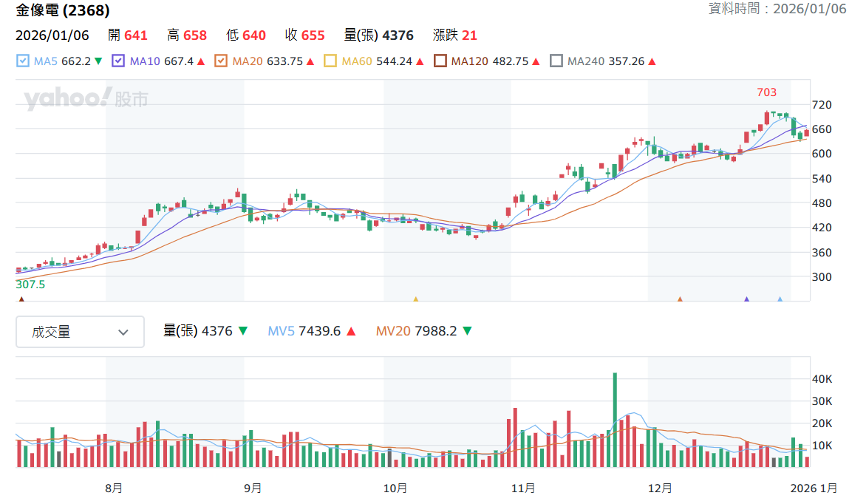The image size is (866, 504).
Task: Uncheck the MA10 moving average checkbox
Action: tap(118, 61)
